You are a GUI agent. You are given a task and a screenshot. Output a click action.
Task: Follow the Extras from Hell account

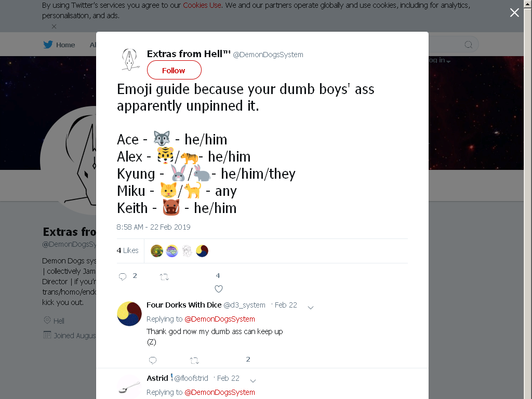(x=174, y=70)
